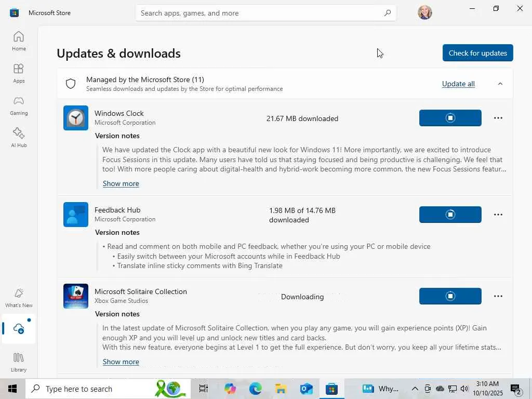This screenshot has height=399, width=532.
Task: Click Check for updates button
Action: 478,53
